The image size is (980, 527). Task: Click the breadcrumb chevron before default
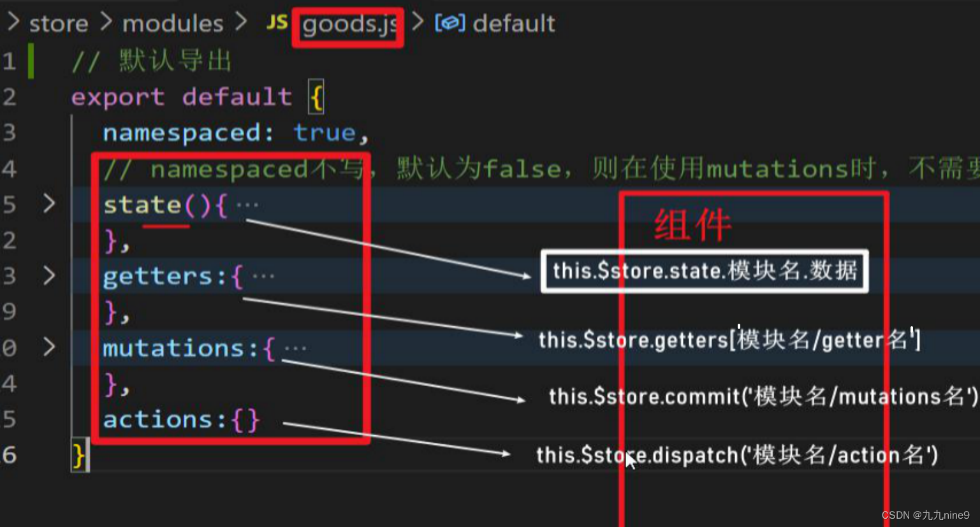click(418, 22)
